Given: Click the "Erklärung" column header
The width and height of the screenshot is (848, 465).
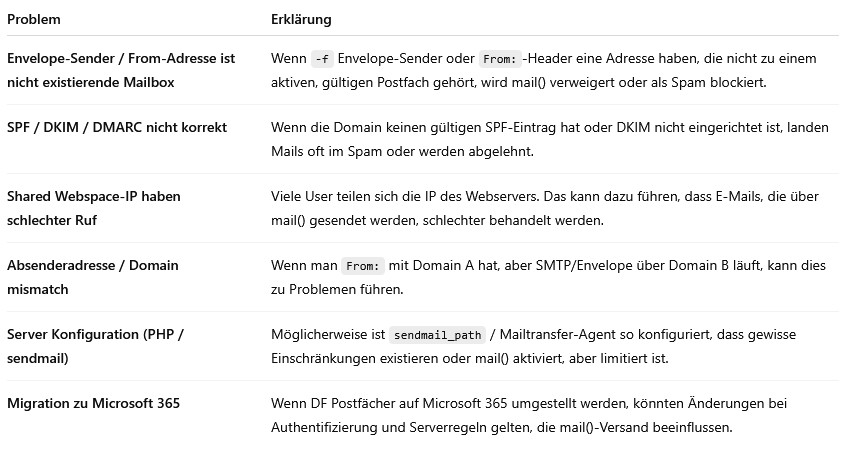Looking at the screenshot, I should pyautogui.click(x=301, y=20).
